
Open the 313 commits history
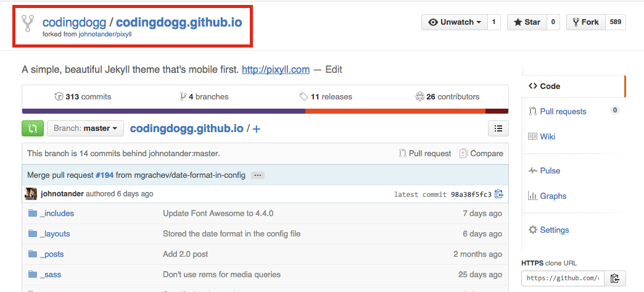pyautogui.click(x=83, y=97)
